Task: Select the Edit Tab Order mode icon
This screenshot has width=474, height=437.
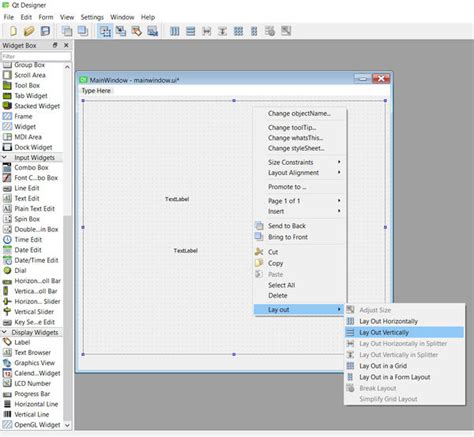Action: pyautogui.click(x=153, y=31)
